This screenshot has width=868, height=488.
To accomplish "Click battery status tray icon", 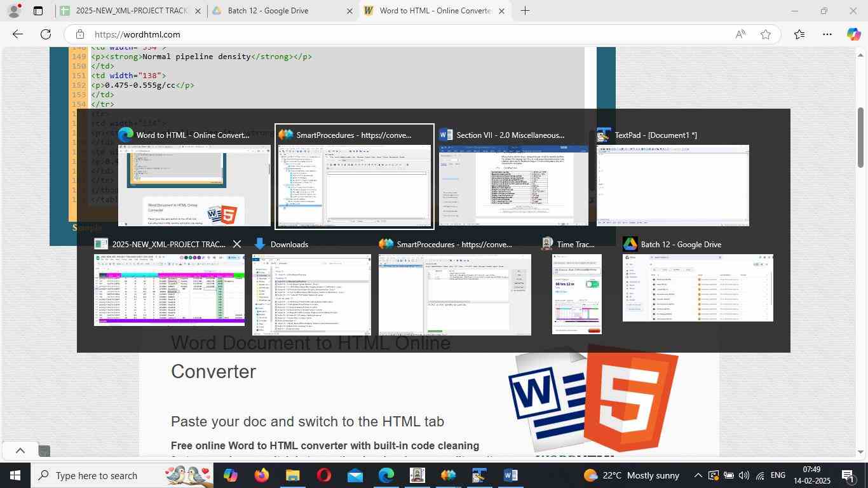I will click(x=728, y=475).
